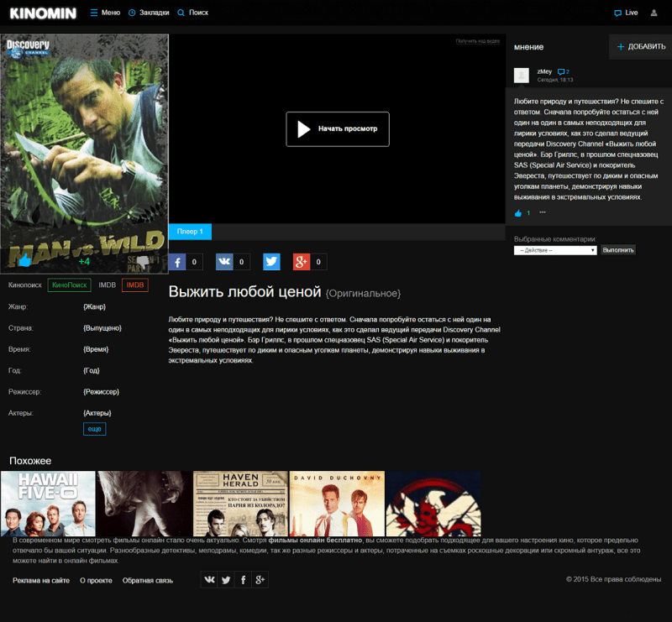Open the Меню hamburger menu
The width and height of the screenshot is (672, 622).
point(105,13)
